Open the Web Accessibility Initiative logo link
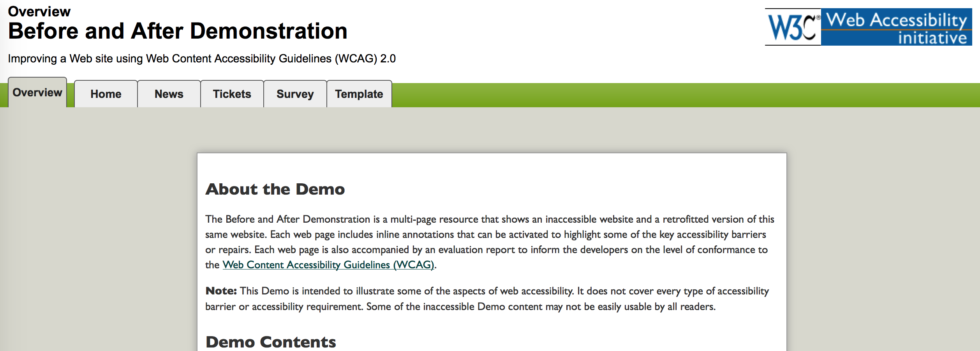Screen dimensions: 980x351 point(896,27)
